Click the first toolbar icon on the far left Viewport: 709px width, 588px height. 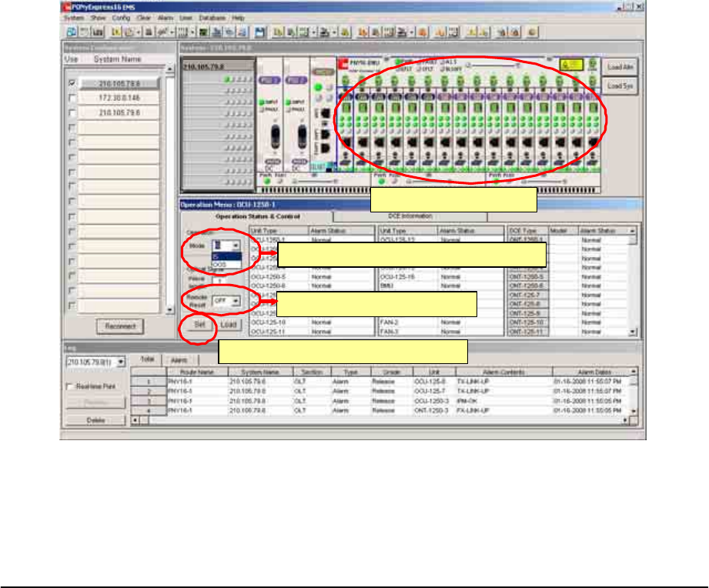tap(72, 32)
